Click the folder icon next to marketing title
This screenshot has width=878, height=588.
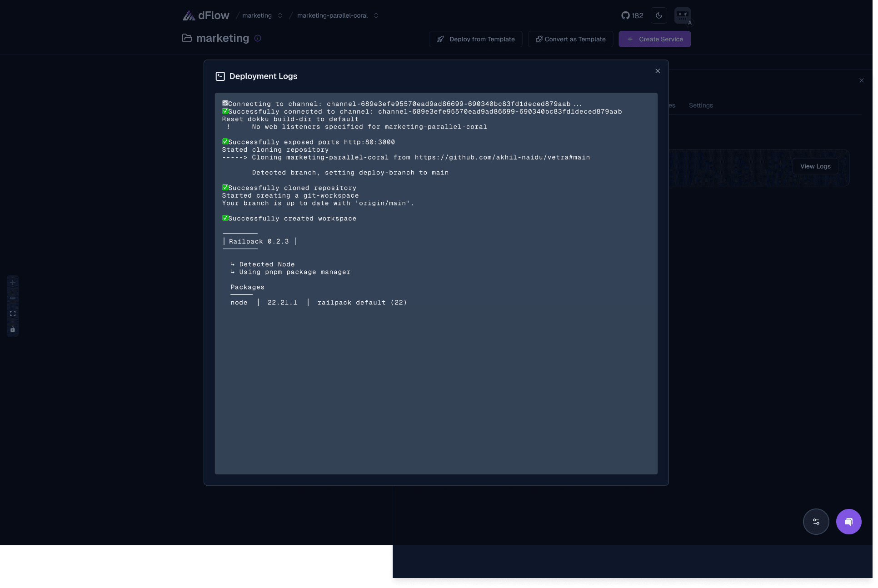pyautogui.click(x=187, y=38)
